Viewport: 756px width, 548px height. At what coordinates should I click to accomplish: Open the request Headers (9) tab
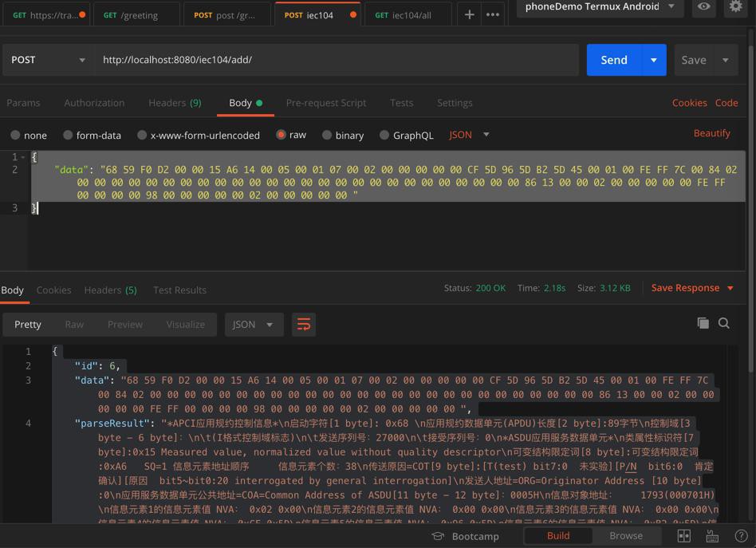click(175, 103)
